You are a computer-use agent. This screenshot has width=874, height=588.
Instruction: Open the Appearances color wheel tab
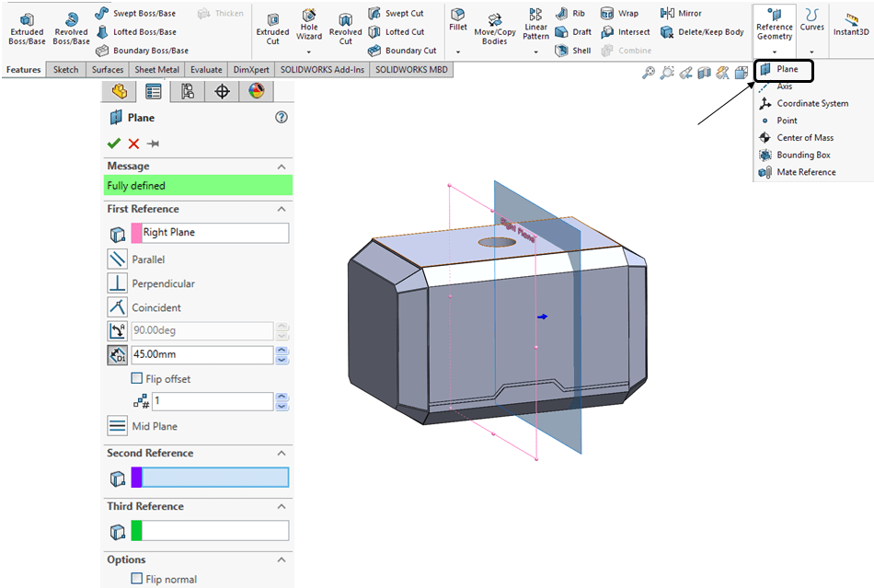pos(256,90)
